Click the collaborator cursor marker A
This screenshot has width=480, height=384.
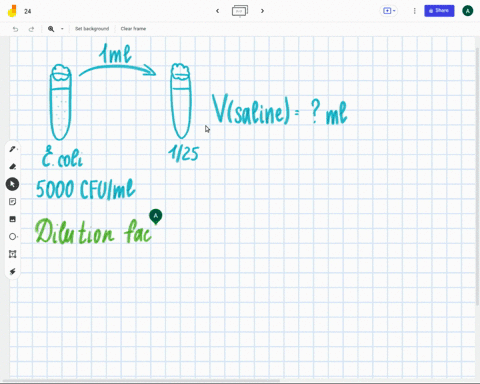(x=156, y=217)
